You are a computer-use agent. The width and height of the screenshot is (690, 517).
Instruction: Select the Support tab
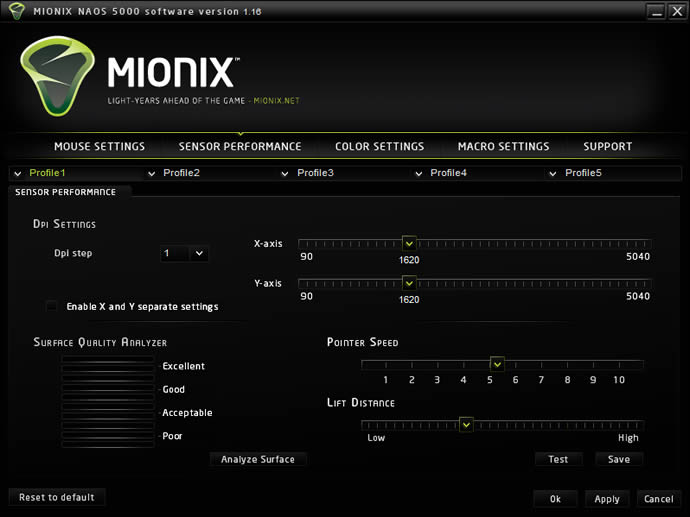pos(607,147)
